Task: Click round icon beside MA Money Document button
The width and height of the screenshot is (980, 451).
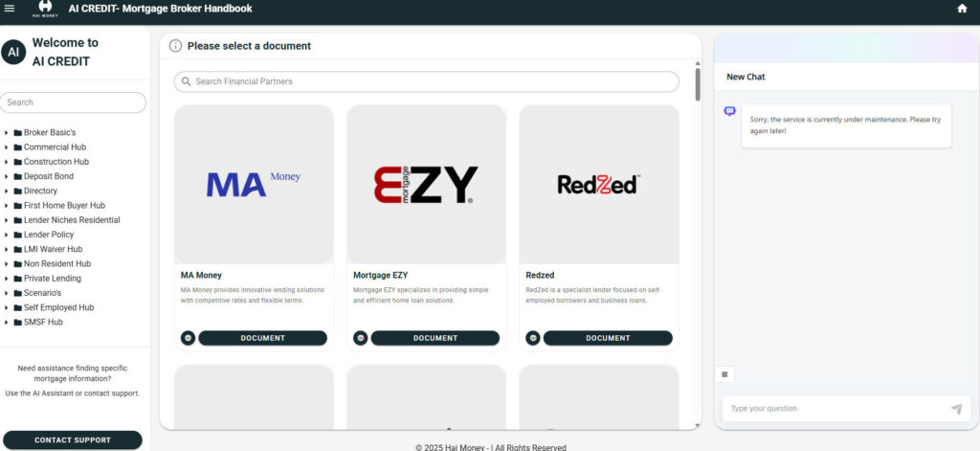Action: 188,338
